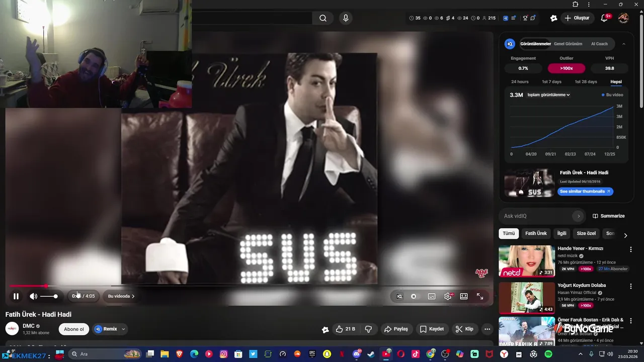644x362 pixels.
Task: Select the 'Size özel' filter chip
Action: tap(586, 233)
